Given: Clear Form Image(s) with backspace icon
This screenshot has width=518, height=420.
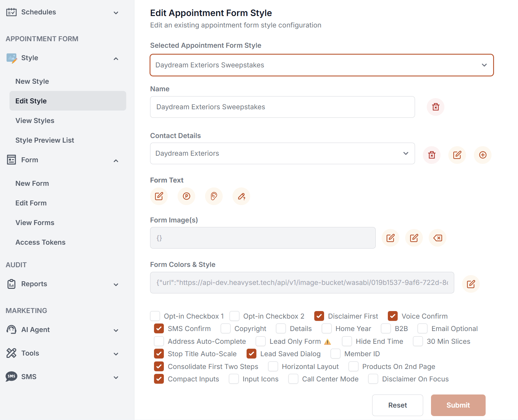Looking at the screenshot, I should 438,238.
